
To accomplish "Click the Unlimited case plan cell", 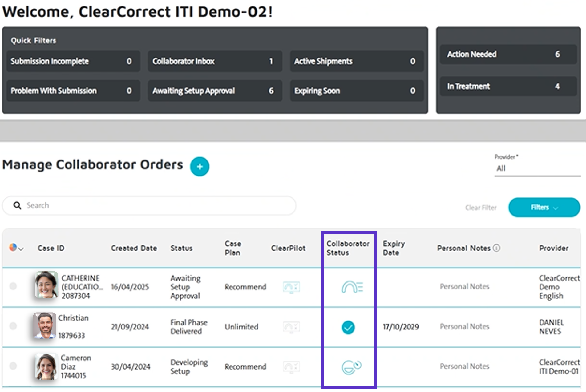I will click(241, 327).
